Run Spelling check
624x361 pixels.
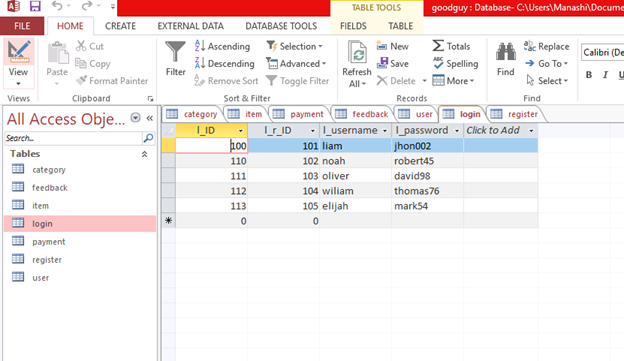(456, 63)
